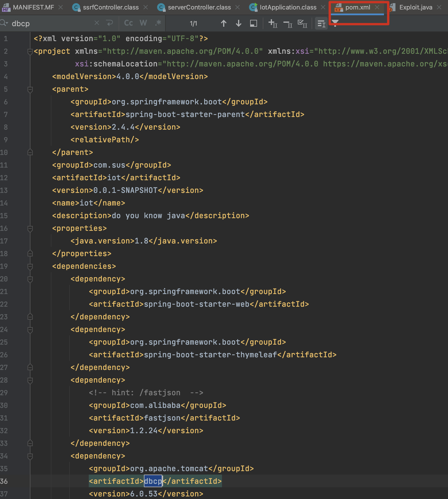448x499 pixels.
Task: Click java.version 1.8 line
Action: tap(144, 241)
